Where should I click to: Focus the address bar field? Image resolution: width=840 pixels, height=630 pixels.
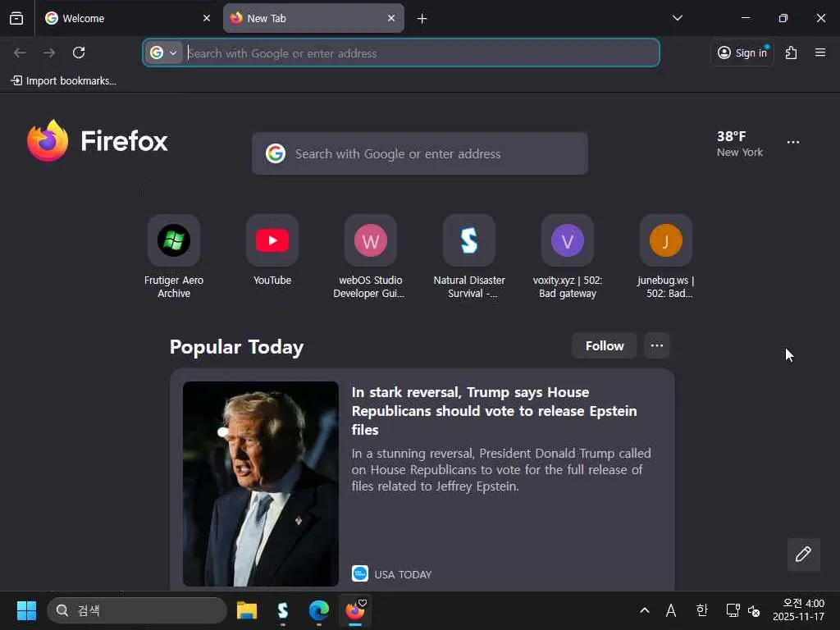click(401, 52)
